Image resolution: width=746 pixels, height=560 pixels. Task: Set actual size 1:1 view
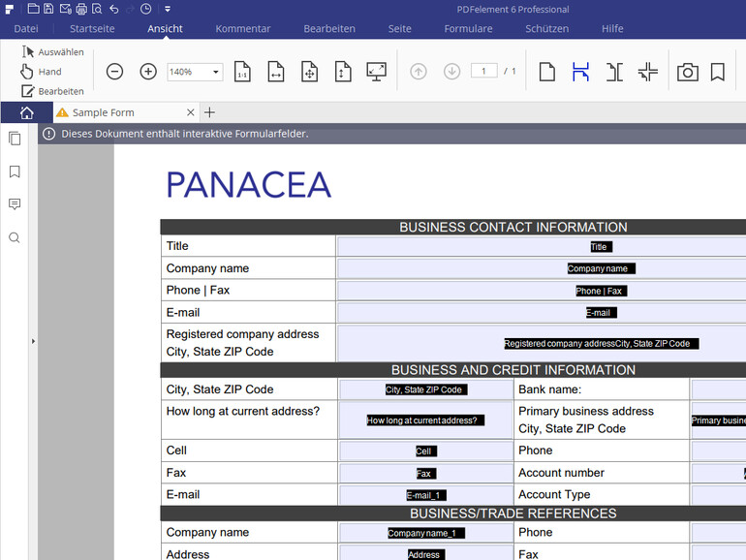242,72
